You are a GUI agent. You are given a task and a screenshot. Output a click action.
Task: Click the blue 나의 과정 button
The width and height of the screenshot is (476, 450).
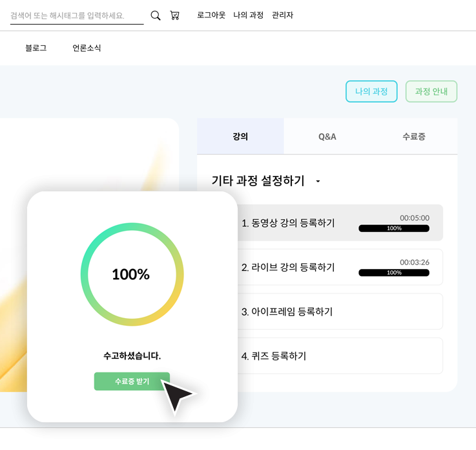[x=371, y=91]
